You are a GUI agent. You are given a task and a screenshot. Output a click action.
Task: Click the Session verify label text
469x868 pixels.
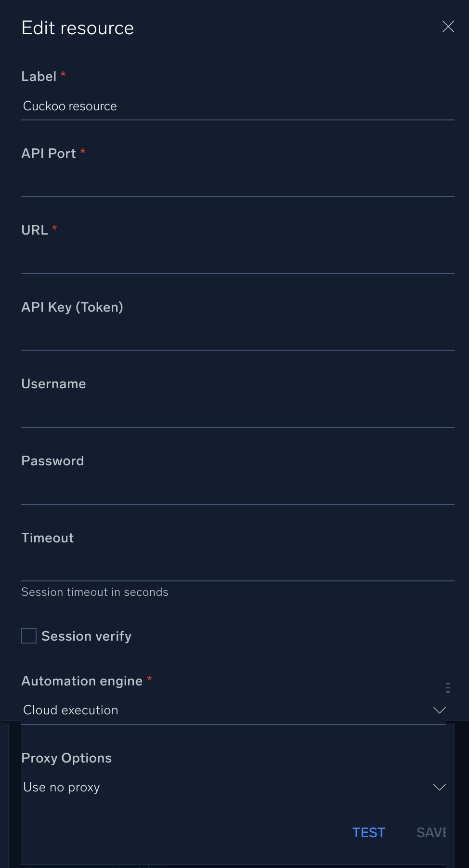click(x=87, y=636)
